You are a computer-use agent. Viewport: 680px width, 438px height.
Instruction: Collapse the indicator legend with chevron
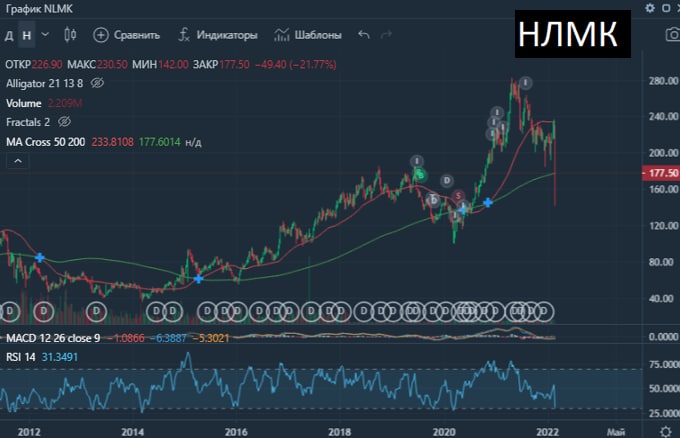point(18,161)
